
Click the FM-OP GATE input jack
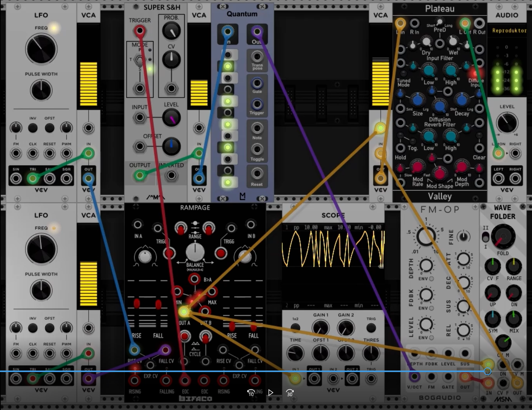coord(448,376)
